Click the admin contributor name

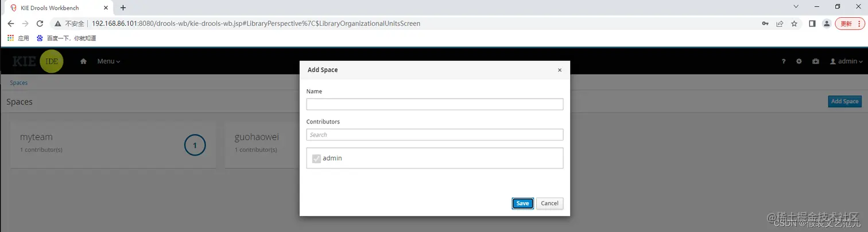(x=332, y=158)
